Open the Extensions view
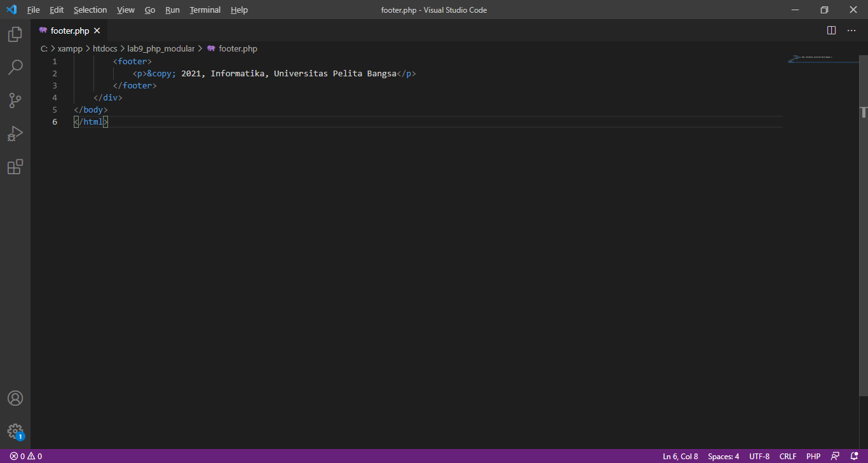 click(x=15, y=167)
